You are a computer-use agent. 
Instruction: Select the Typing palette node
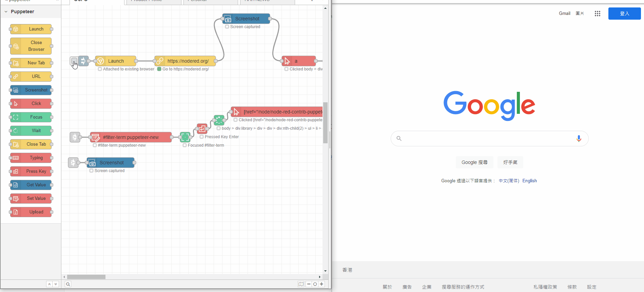(x=31, y=158)
